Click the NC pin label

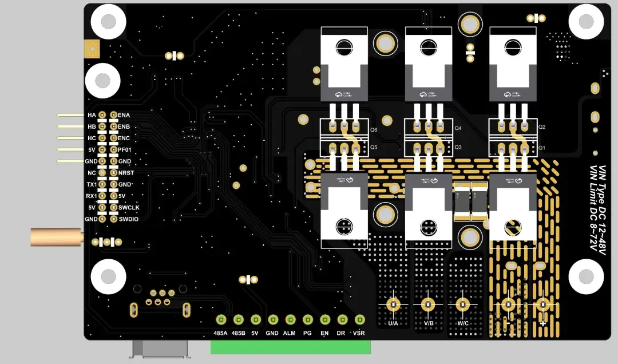[x=92, y=173]
